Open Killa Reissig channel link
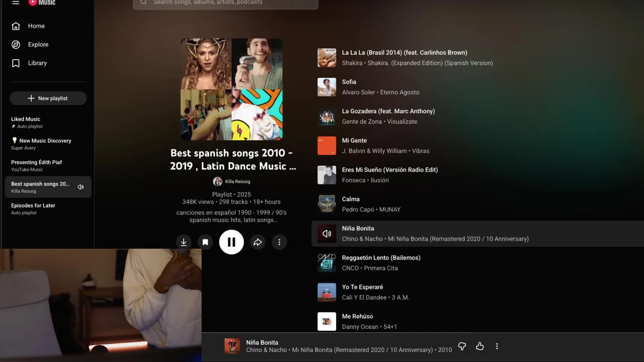Screen dimensions: 644x362 tap(237, 182)
